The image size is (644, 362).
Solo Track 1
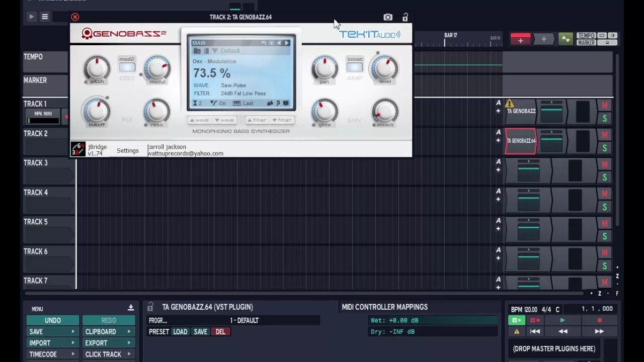(x=604, y=119)
